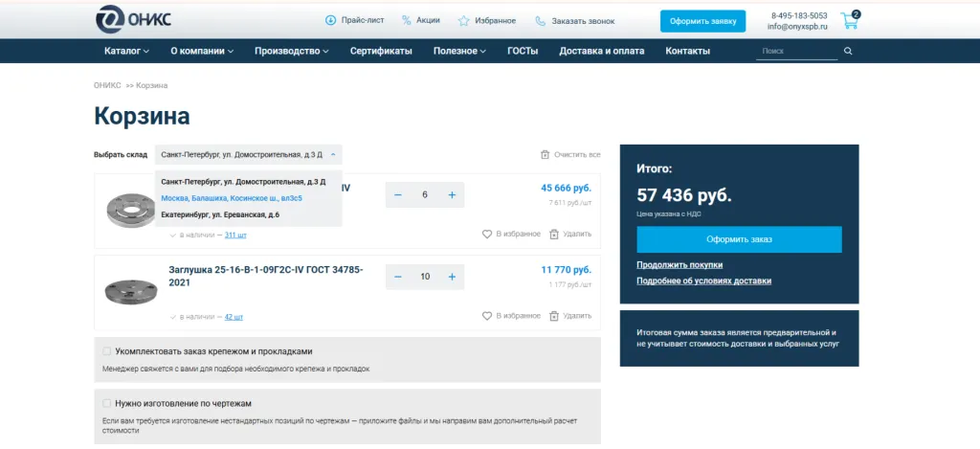Image resolution: width=980 pixels, height=449 pixels.
Task: Enable Укомплектовать заказ крепежом и прокладками checkbox
Action: (x=107, y=351)
